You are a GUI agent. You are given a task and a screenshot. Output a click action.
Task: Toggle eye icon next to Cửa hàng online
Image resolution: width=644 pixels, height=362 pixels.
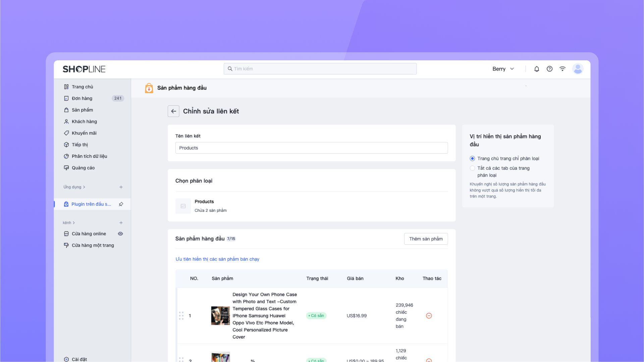point(120,234)
